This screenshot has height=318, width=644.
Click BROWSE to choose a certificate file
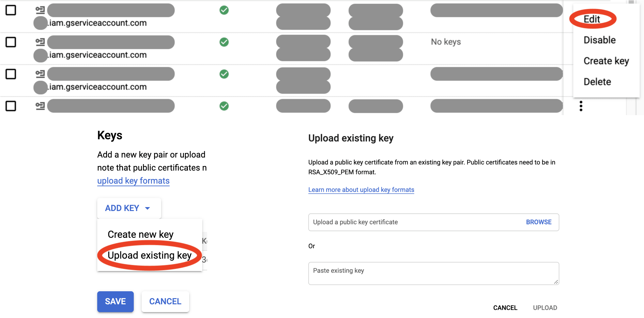pos(538,222)
